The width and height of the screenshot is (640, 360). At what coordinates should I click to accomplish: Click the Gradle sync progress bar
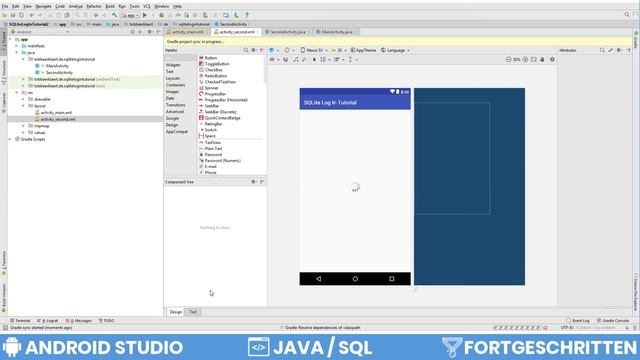(x=517, y=328)
